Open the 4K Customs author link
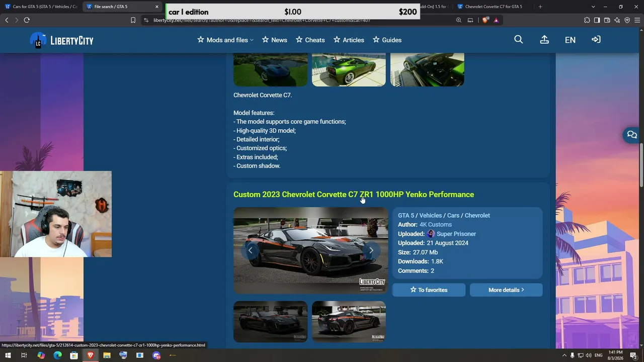 tap(436, 225)
